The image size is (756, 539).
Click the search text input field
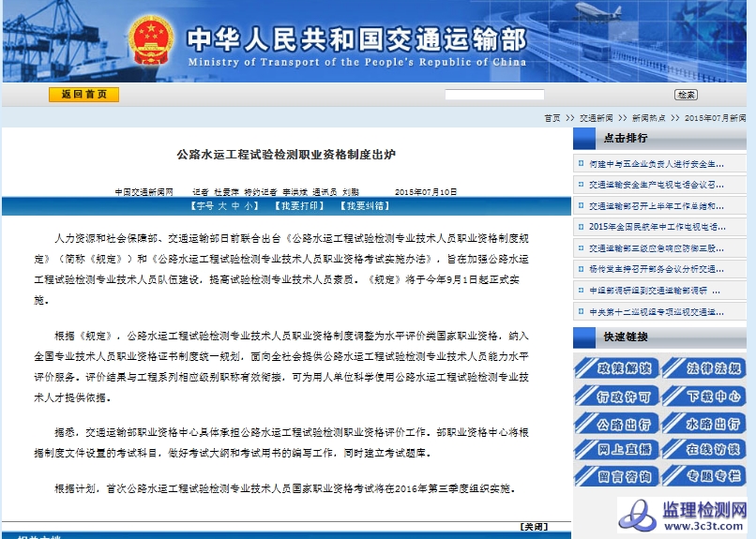494,95
